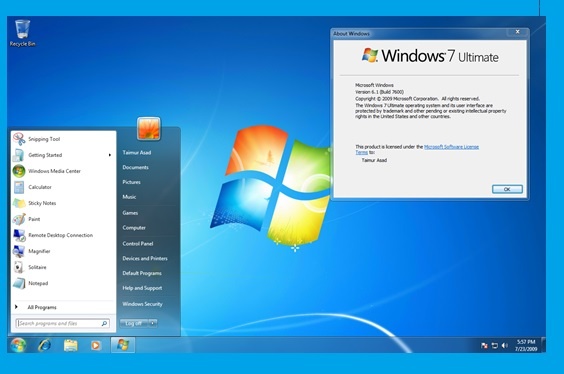This screenshot has width=564, height=374.
Task: Open Devices and Printers
Action: 145,258
